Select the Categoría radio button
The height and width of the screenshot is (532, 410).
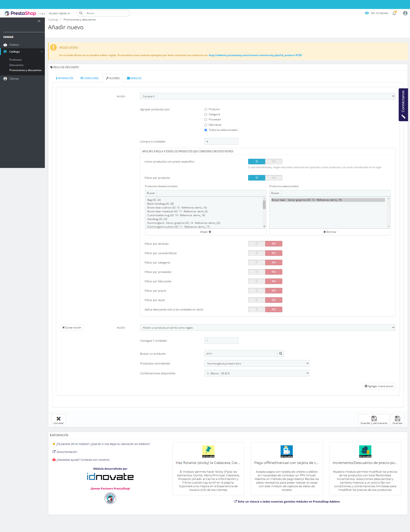click(x=206, y=114)
